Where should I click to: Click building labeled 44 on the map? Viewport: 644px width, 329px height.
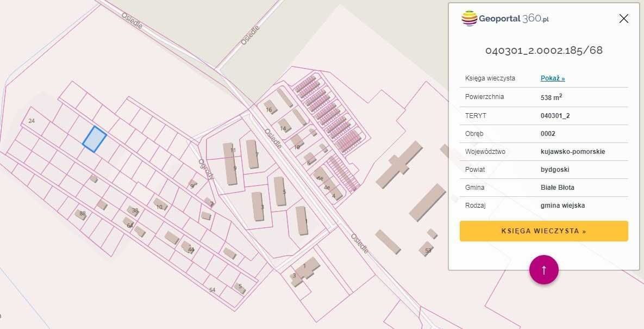tap(188, 247)
